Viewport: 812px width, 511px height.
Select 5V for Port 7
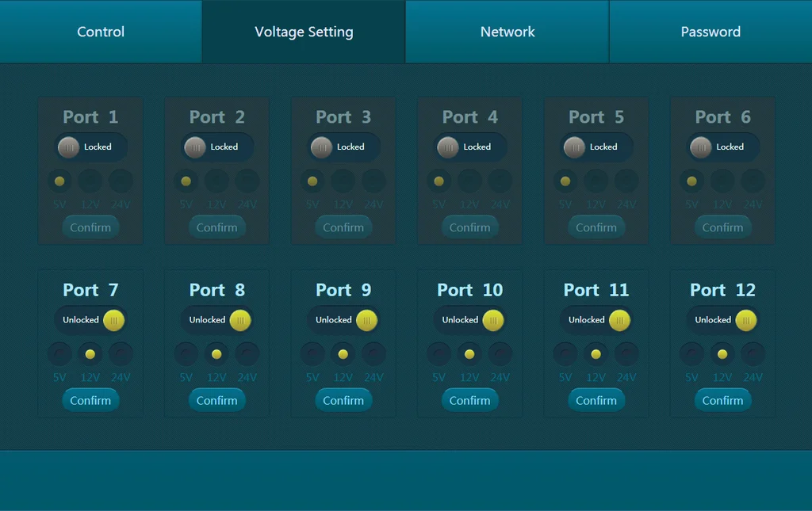[59, 353]
